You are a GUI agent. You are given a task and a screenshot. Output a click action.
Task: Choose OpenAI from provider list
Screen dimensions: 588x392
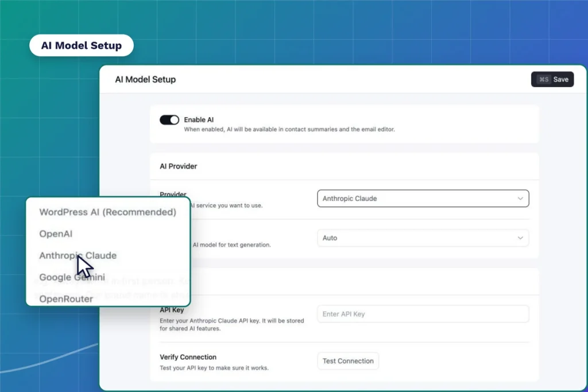[56, 234]
